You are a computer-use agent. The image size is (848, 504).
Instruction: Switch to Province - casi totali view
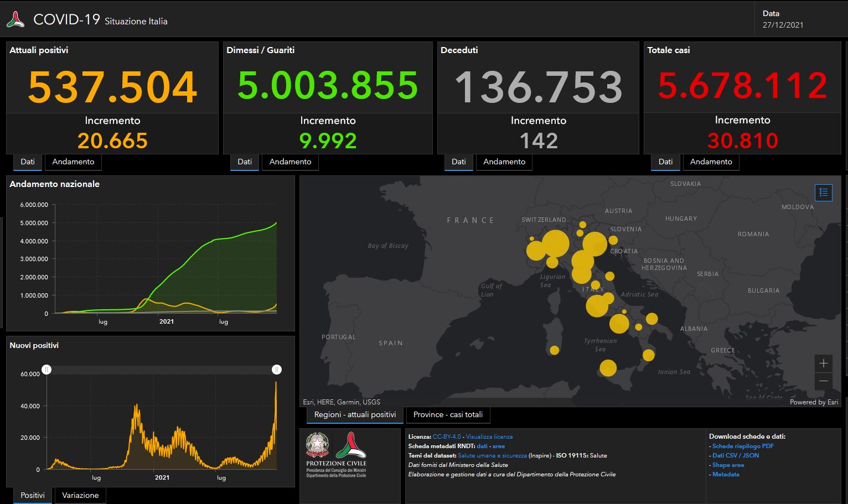(448, 414)
